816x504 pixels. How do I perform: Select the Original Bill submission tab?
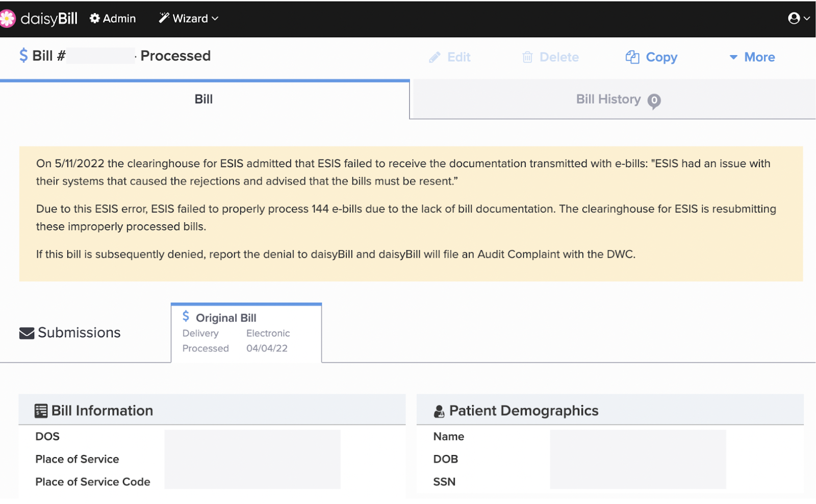pos(246,333)
